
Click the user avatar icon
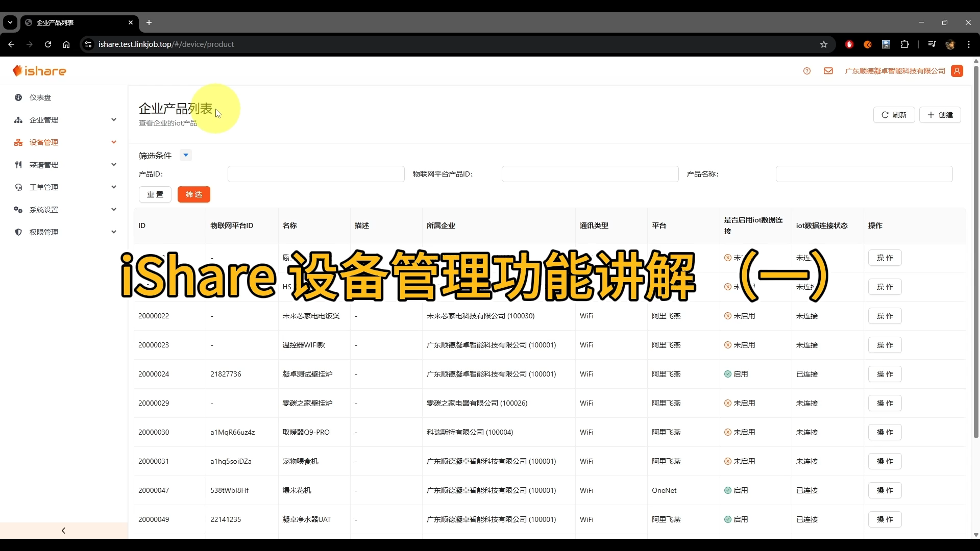click(x=958, y=71)
